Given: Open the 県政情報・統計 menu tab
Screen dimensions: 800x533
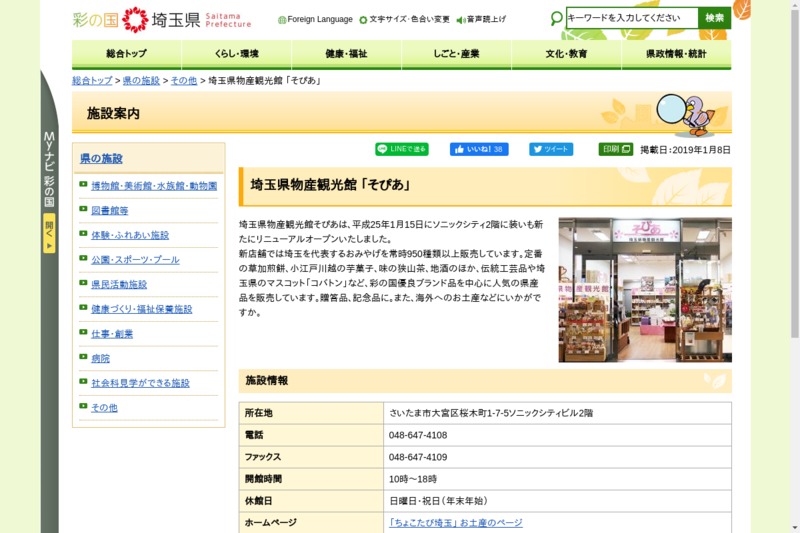Looking at the screenshot, I should click(x=675, y=54).
